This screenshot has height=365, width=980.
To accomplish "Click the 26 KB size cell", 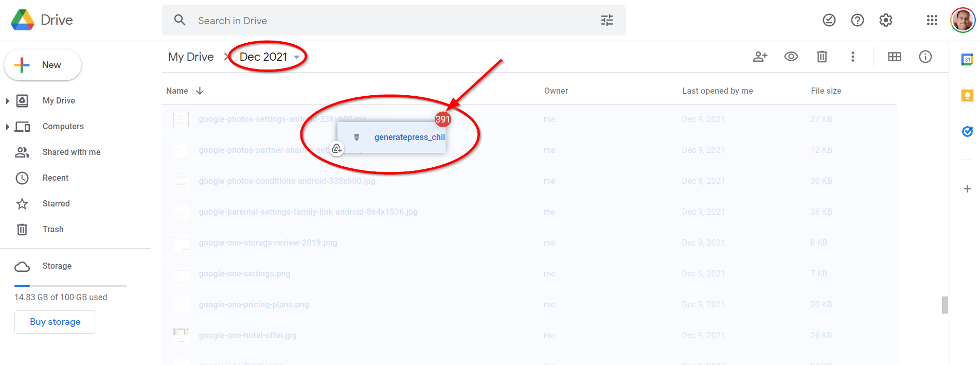I will [821, 336].
